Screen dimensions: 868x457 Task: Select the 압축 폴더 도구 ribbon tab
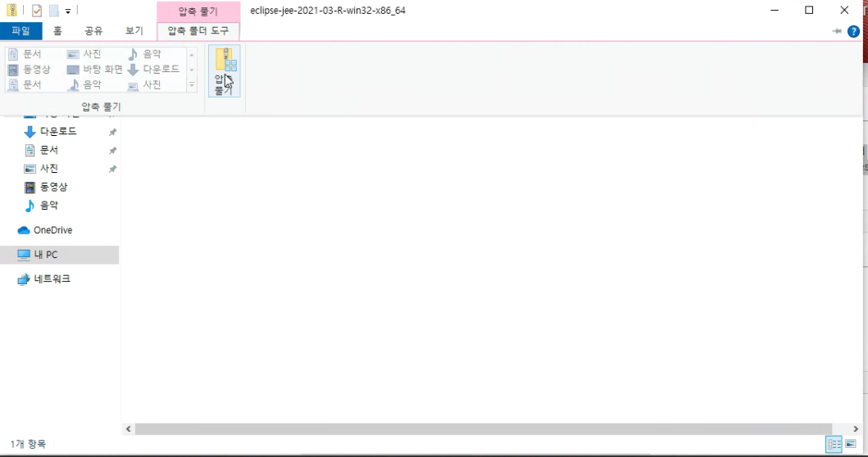(198, 30)
